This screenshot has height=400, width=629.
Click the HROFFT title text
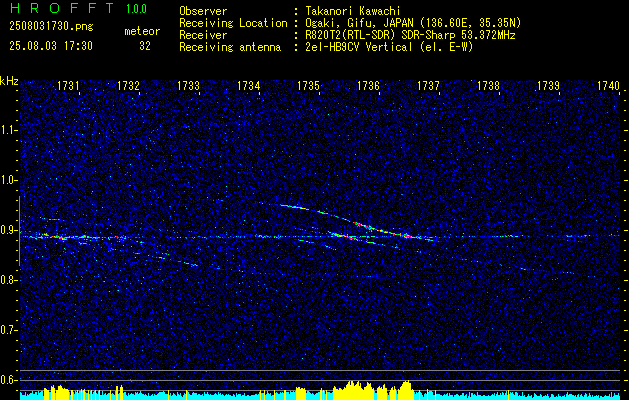point(62,8)
